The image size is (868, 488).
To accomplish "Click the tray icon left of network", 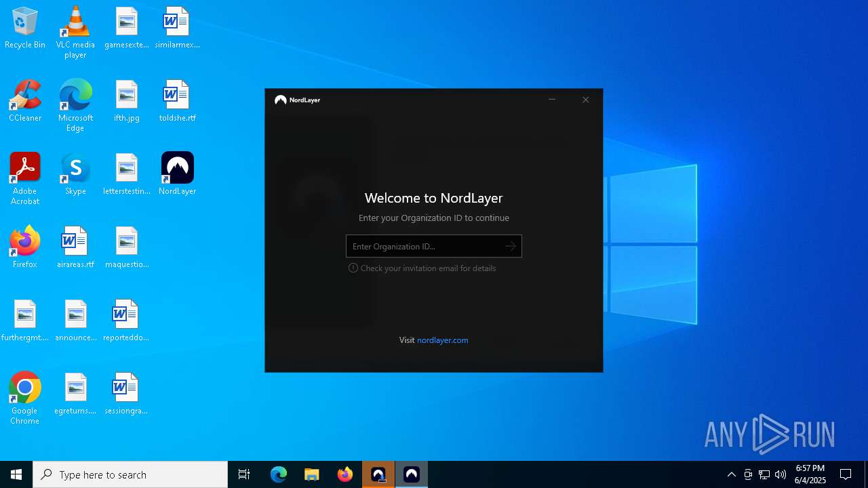I will [x=748, y=474].
